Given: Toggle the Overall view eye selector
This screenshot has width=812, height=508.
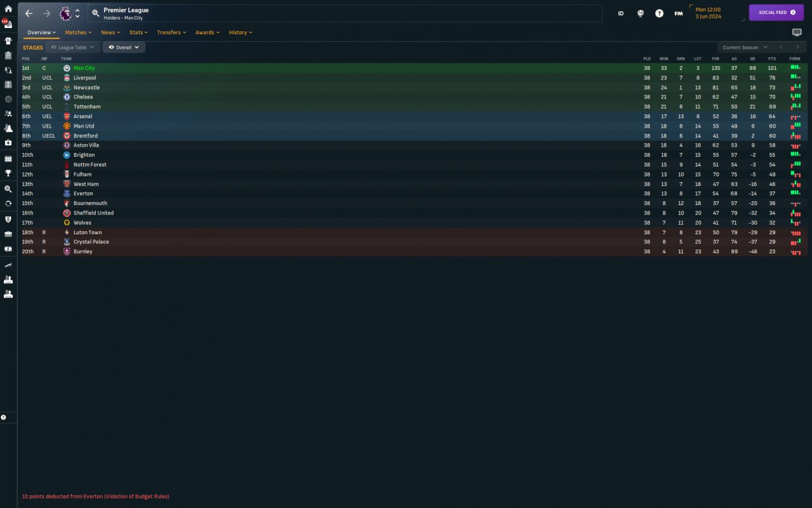Looking at the screenshot, I should 124,47.
